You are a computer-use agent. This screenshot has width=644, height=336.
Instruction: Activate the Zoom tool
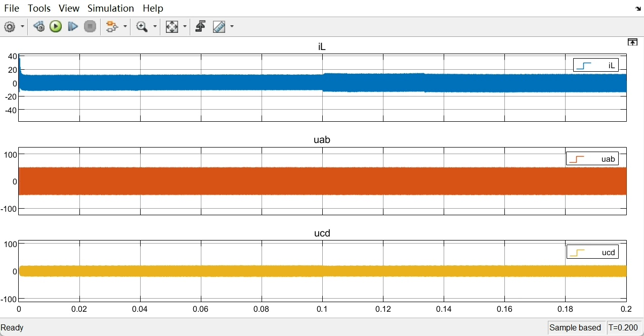coord(142,26)
